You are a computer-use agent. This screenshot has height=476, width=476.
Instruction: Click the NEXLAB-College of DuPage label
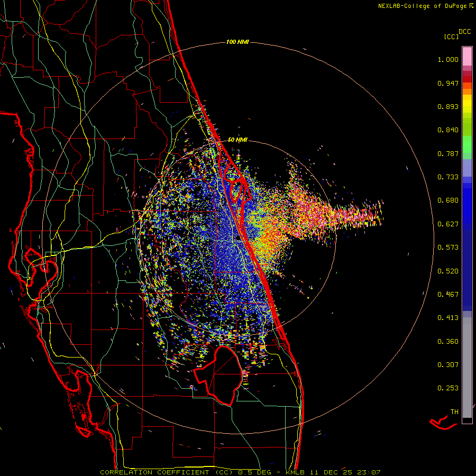coord(422,6)
